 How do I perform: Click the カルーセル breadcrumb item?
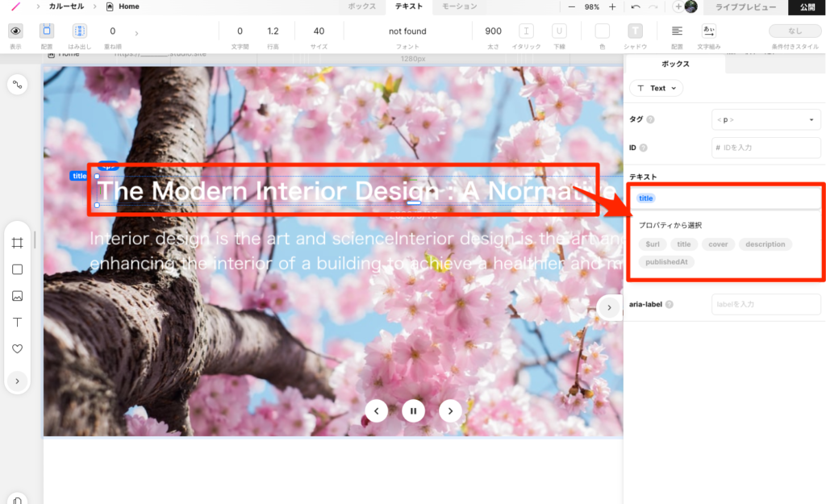tap(66, 6)
